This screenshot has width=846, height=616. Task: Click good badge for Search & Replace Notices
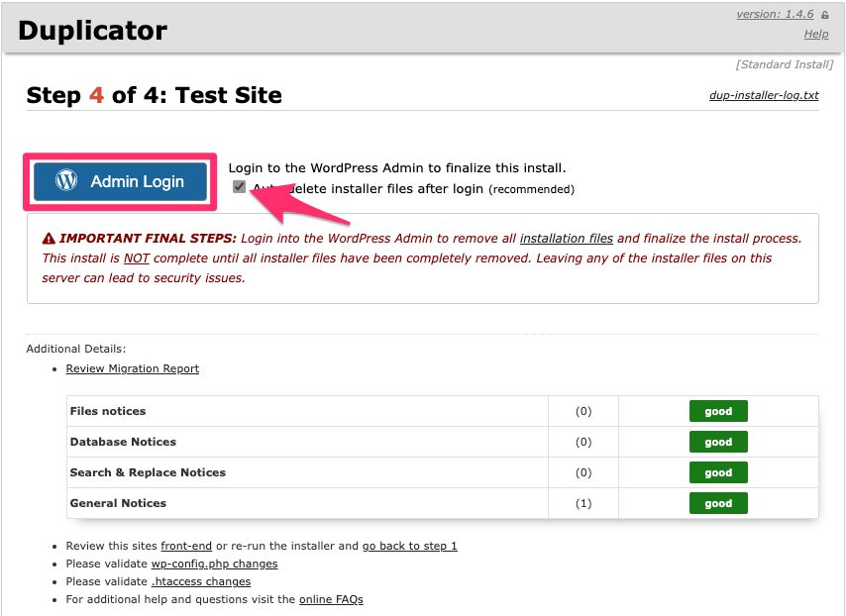[718, 472]
